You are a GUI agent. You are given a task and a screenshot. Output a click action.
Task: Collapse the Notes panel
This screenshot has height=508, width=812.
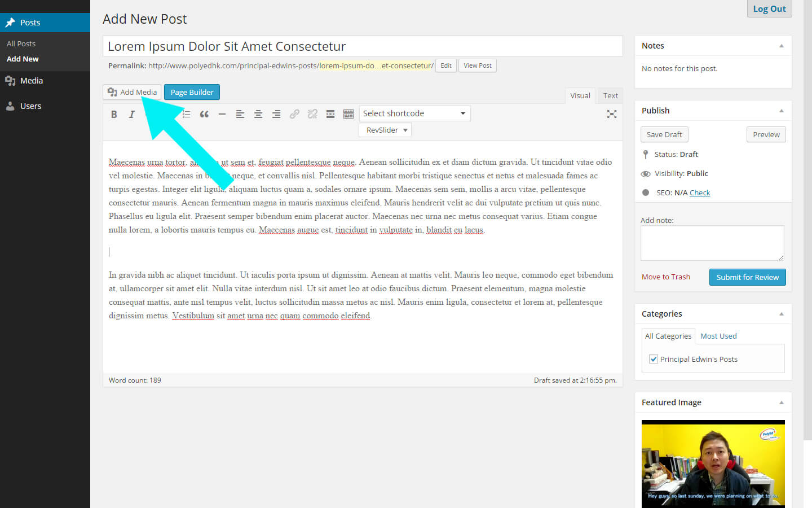[782, 46]
